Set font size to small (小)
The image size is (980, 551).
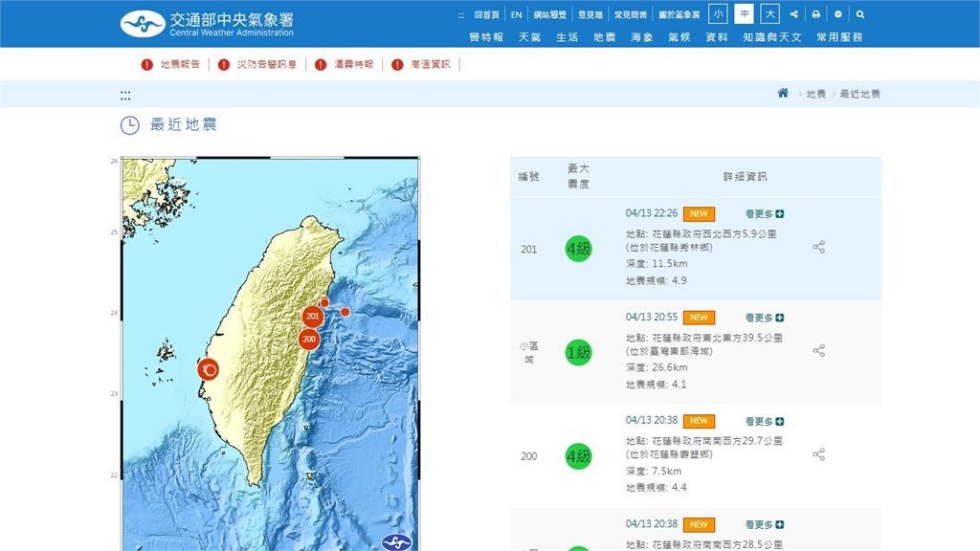[718, 14]
